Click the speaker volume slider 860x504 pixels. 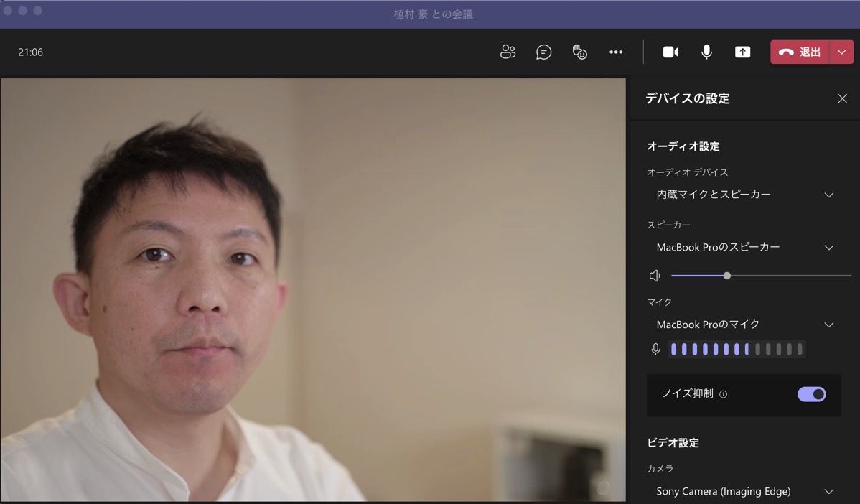coord(761,276)
